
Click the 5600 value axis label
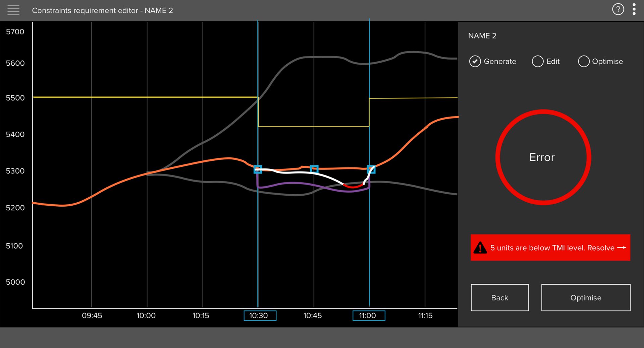(15, 63)
